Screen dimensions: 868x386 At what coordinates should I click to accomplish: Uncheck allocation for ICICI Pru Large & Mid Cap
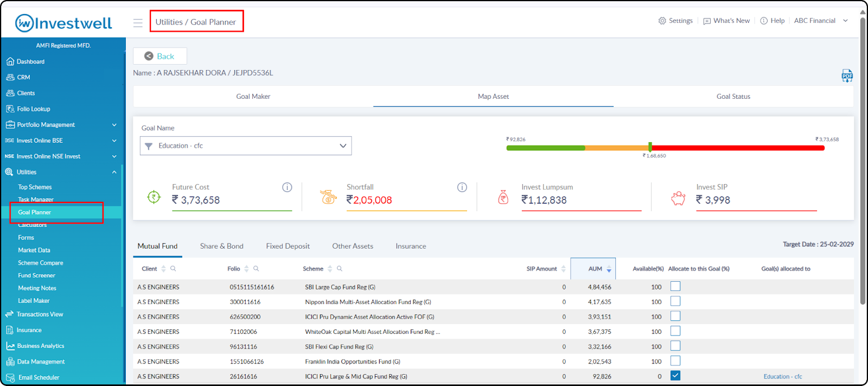675,376
